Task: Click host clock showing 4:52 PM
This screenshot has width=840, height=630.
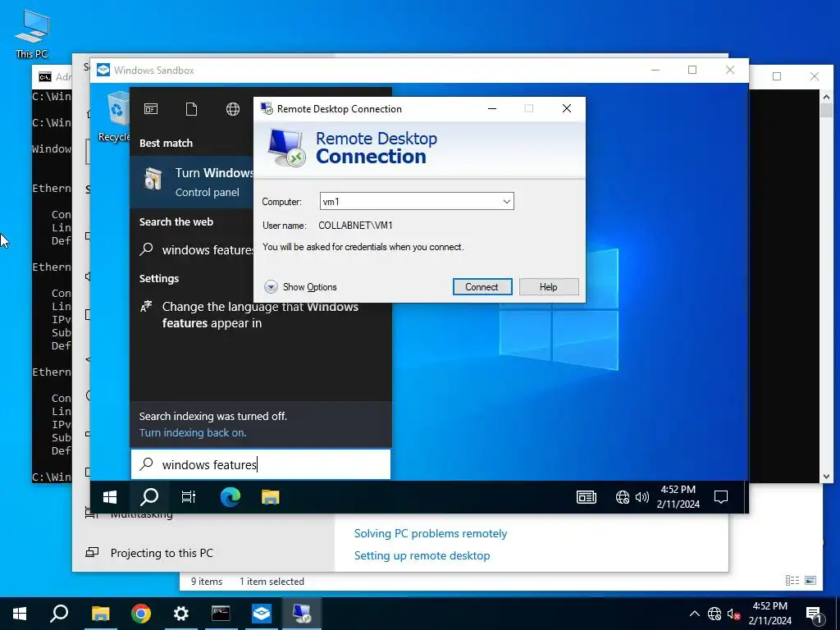Action: 770,614
